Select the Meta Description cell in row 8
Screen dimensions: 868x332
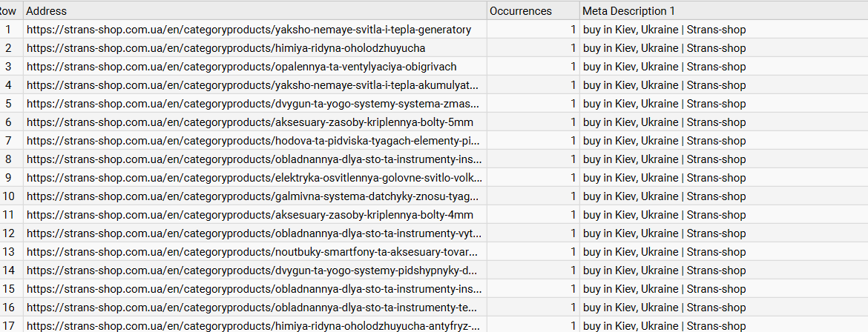[723, 159]
